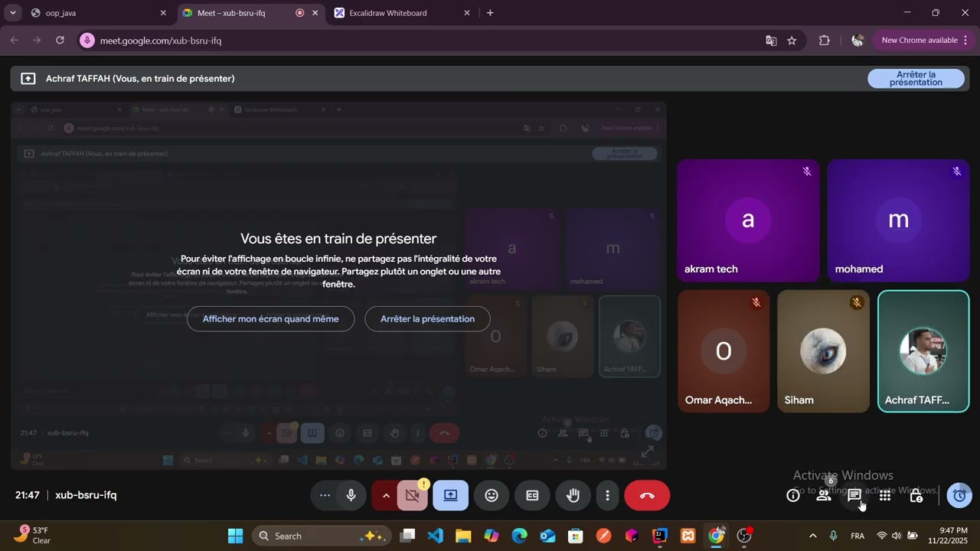Screen dimensions: 980x551
Task: Reload the page
Action: [x=60, y=41]
